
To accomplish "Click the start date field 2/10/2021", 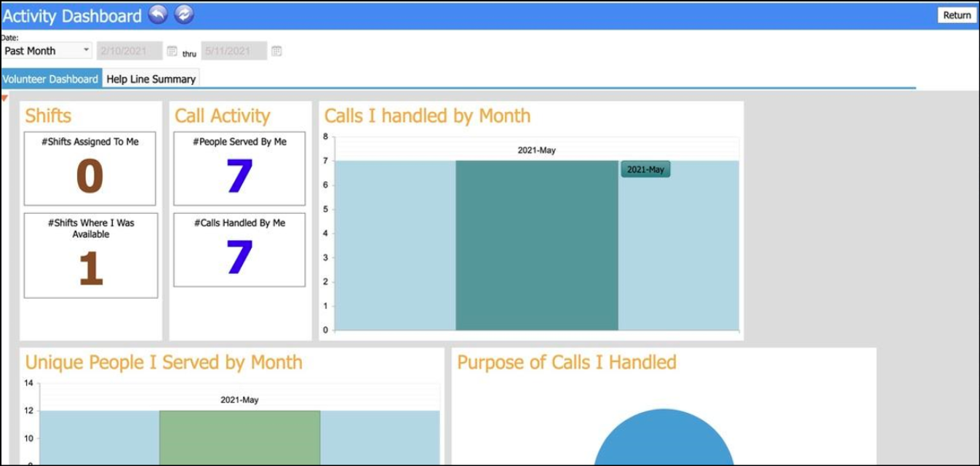I will coord(131,51).
